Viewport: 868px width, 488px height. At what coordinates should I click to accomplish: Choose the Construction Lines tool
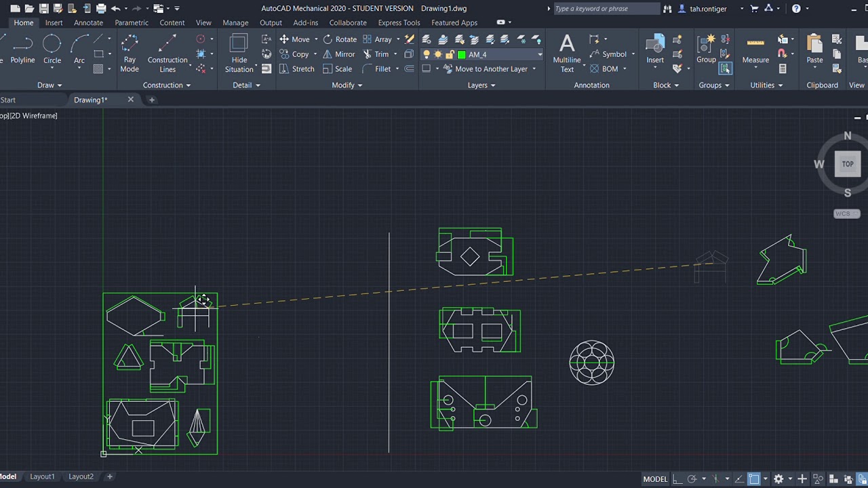pos(167,54)
